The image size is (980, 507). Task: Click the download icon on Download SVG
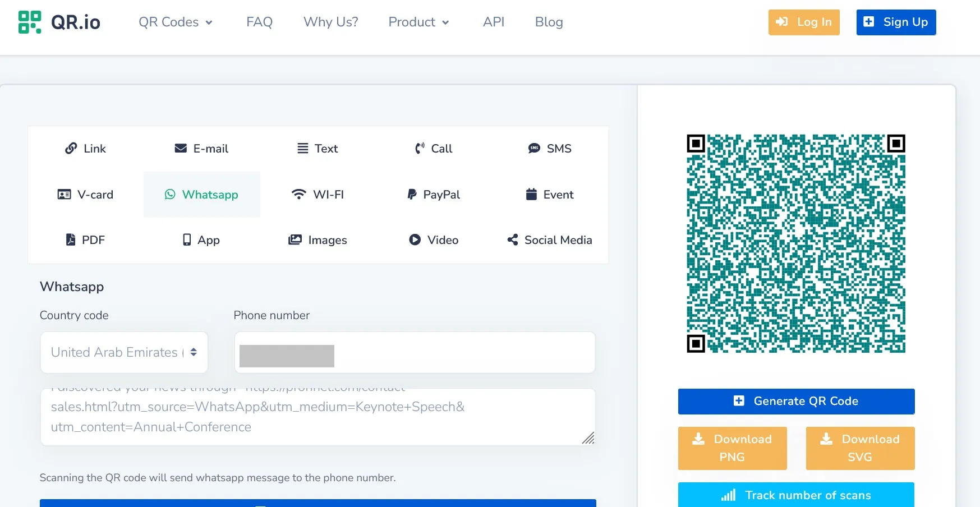click(826, 439)
